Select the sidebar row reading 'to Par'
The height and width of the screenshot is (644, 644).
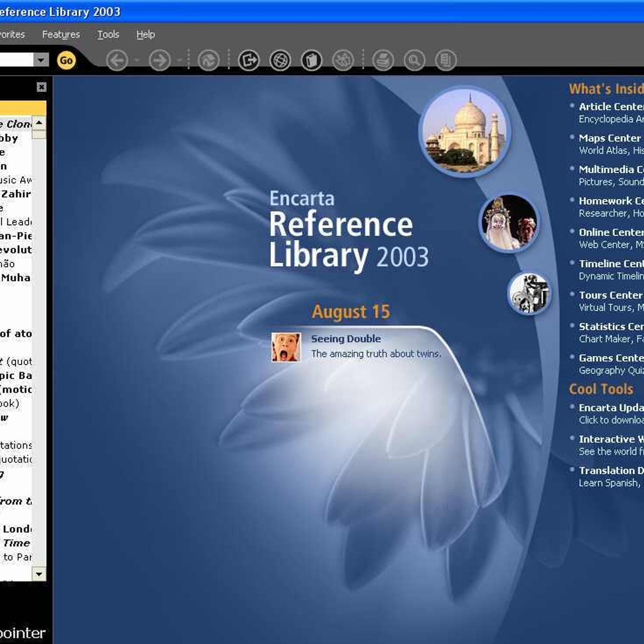tap(16, 557)
